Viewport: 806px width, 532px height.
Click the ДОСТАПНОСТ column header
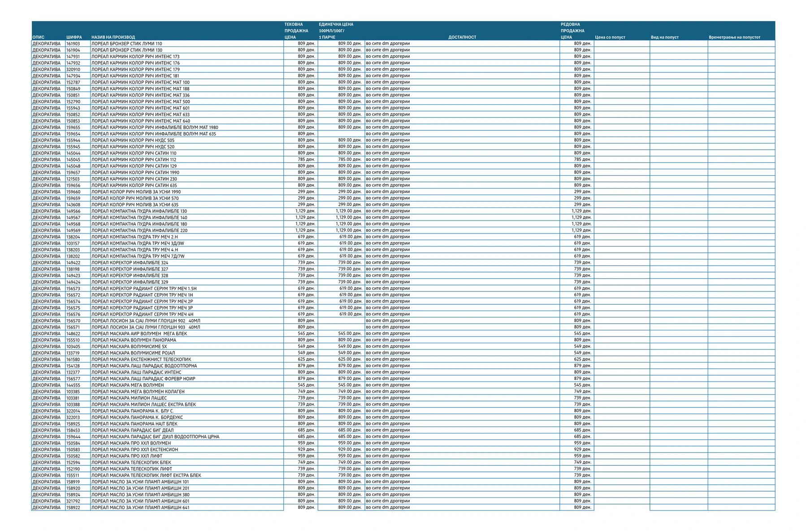coord(462,37)
